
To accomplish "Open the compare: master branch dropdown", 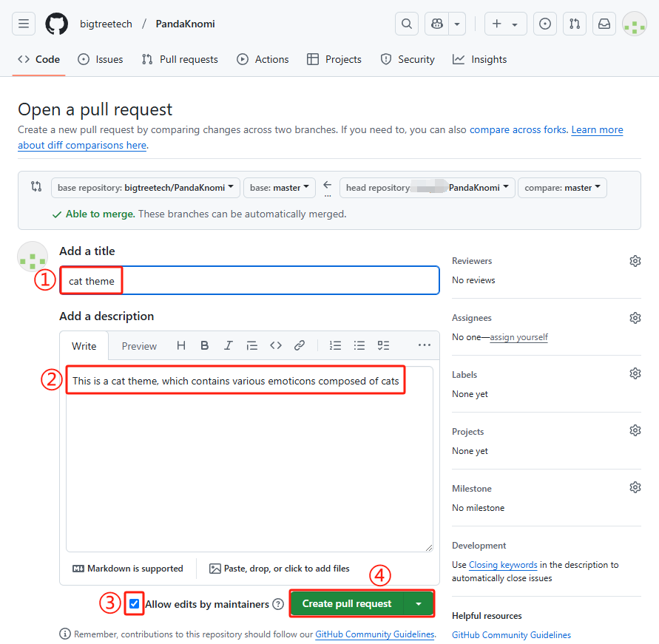I will tap(562, 188).
